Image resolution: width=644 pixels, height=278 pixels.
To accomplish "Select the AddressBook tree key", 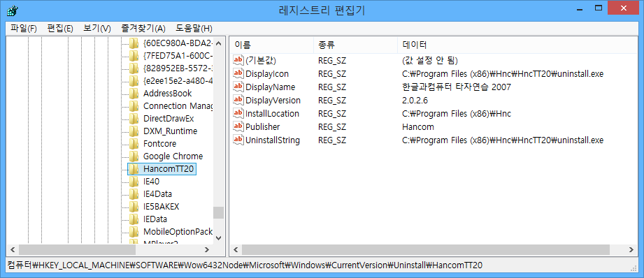I will click(168, 94).
